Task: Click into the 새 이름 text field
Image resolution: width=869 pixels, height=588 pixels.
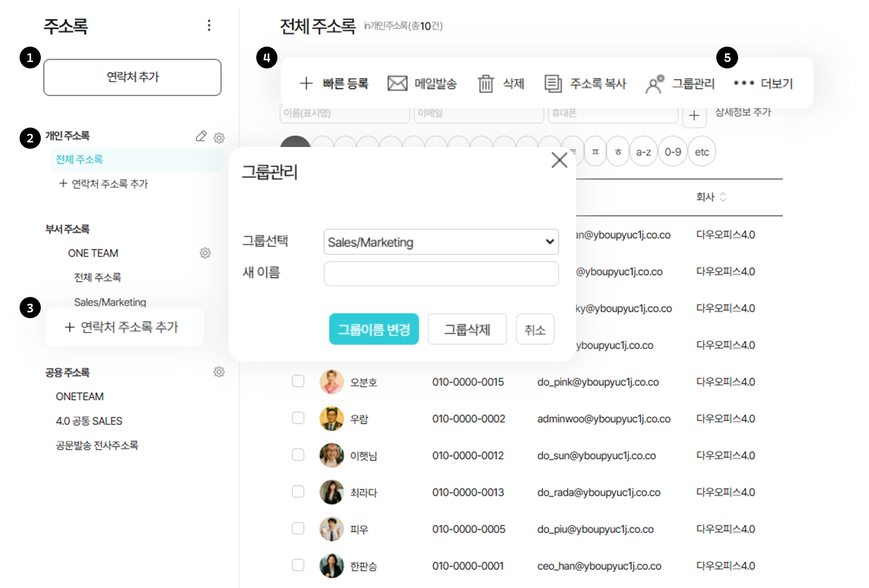Action: tap(441, 274)
